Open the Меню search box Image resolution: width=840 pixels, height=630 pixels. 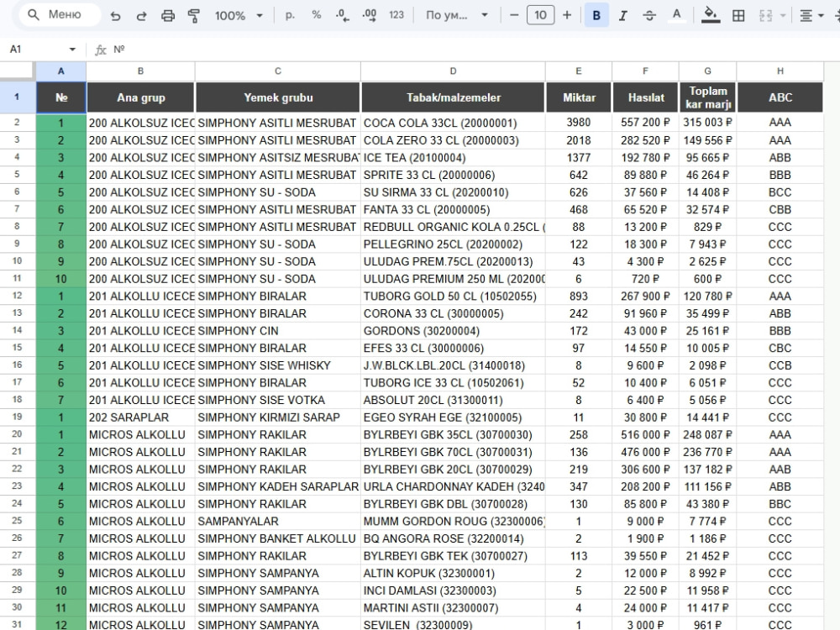coord(60,15)
